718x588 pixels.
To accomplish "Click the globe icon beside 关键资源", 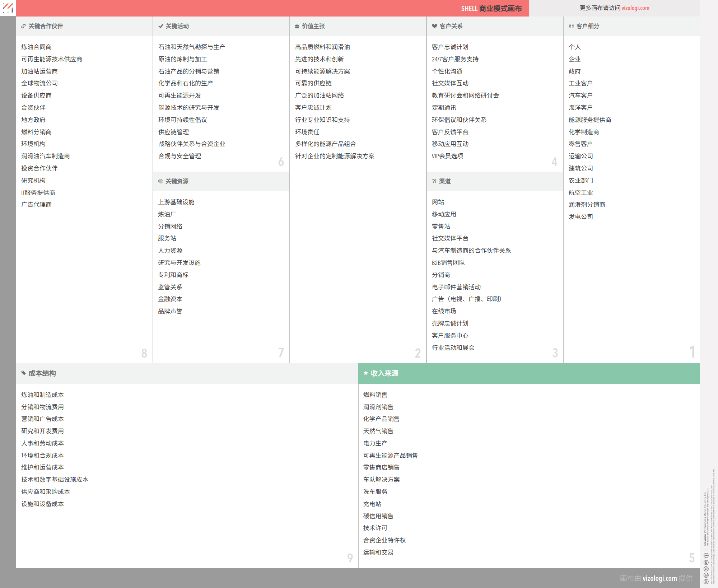I will click(x=160, y=181).
